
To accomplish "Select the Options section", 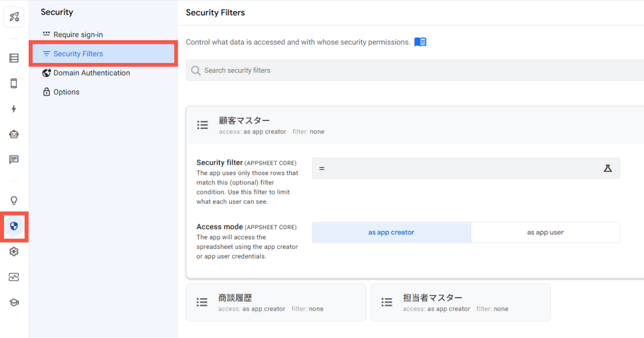I will coord(66,92).
